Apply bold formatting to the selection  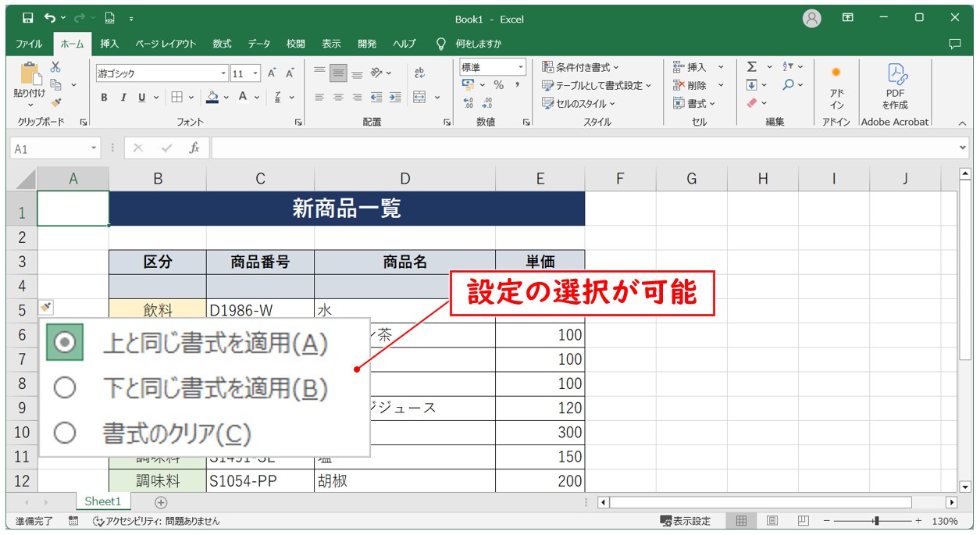click(x=102, y=97)
